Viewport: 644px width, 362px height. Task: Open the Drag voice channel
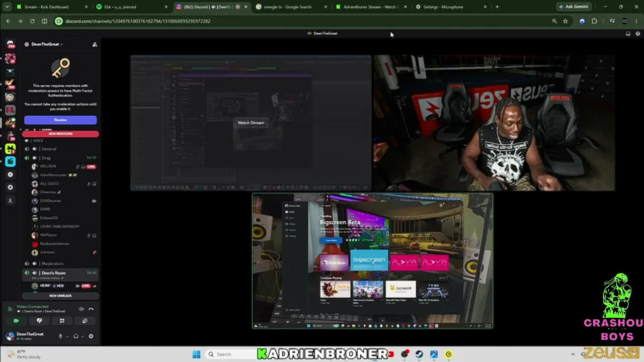point(60,158)
